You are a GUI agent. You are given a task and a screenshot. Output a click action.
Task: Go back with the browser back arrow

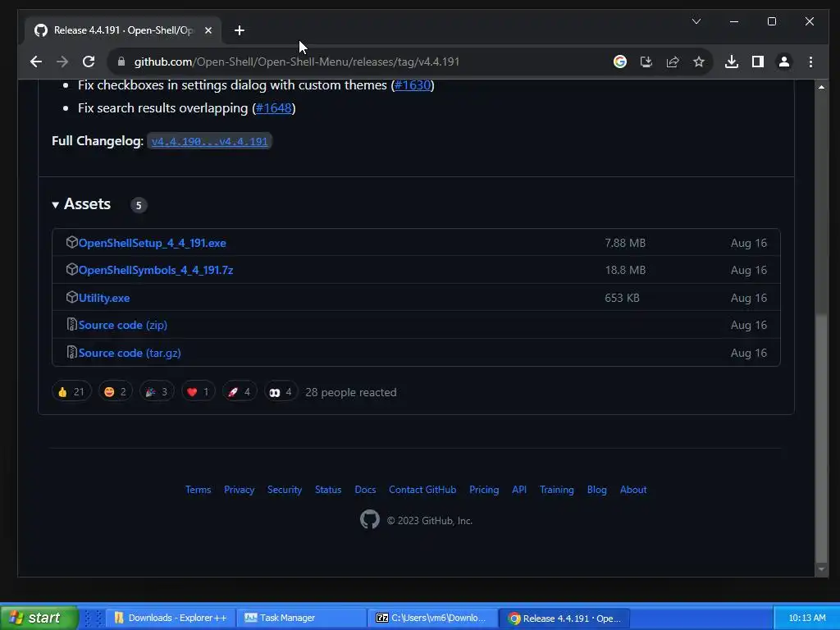pyautogui.click(x=36, y=62)
